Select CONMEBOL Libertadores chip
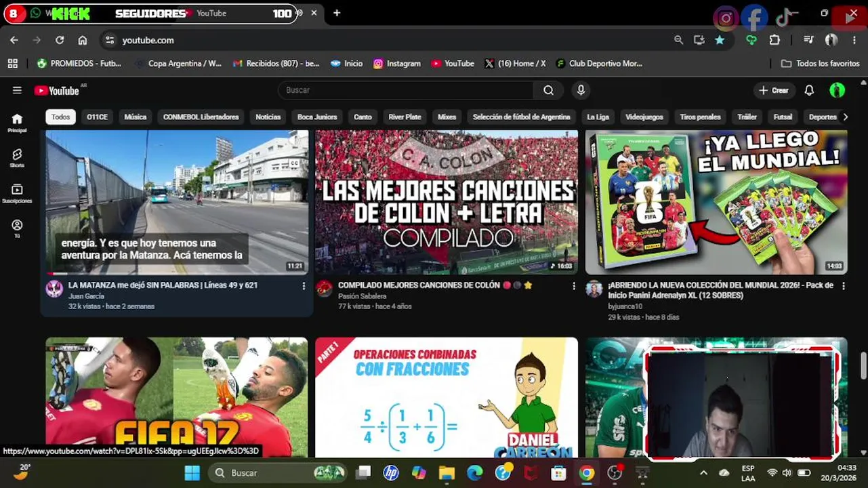 tap(201, 117)
